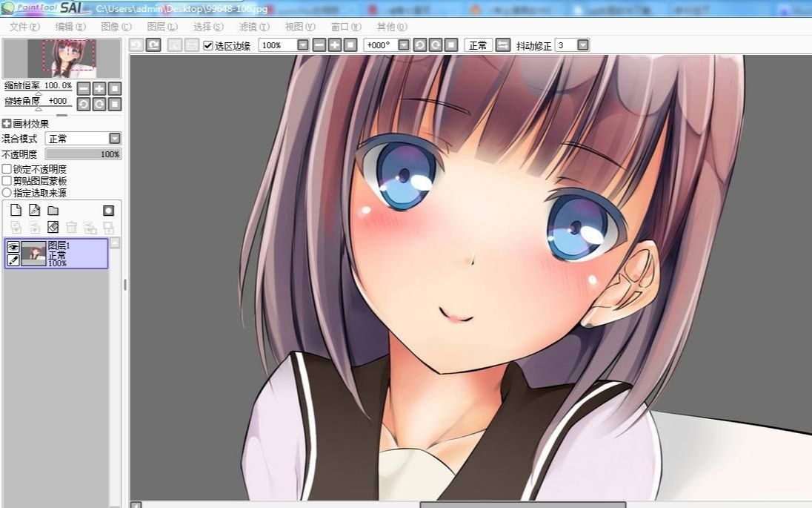This screenshot has width=812, height=508.
Task: Add a layer mask using the circle icon
Action: tap(108, 210)
